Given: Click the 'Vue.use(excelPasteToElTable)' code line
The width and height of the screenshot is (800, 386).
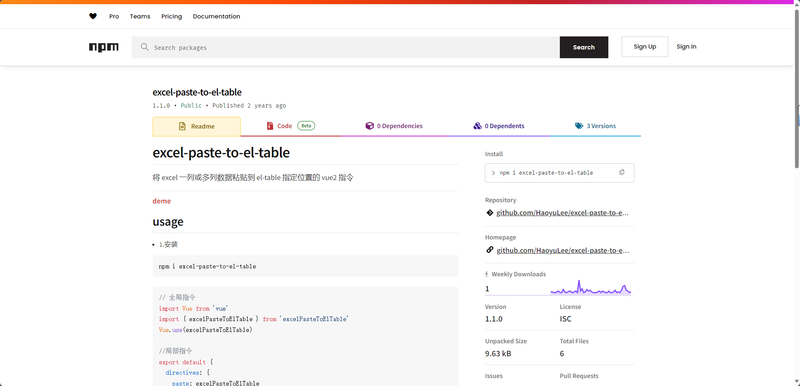Looking at the screenshot, I should coord(206,330).
